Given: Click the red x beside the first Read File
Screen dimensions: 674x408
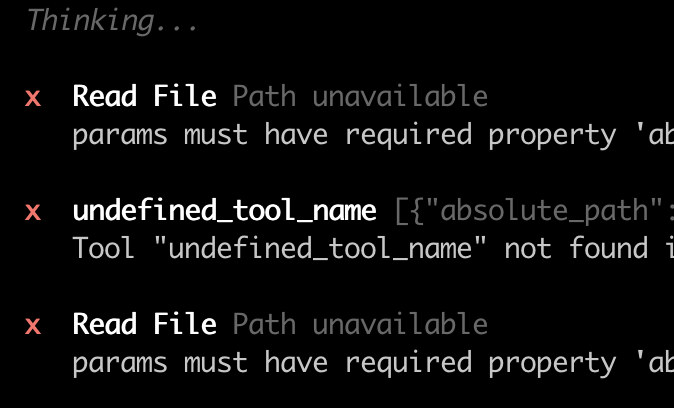Looking at the screenshot, I should (x=33, y=97).
